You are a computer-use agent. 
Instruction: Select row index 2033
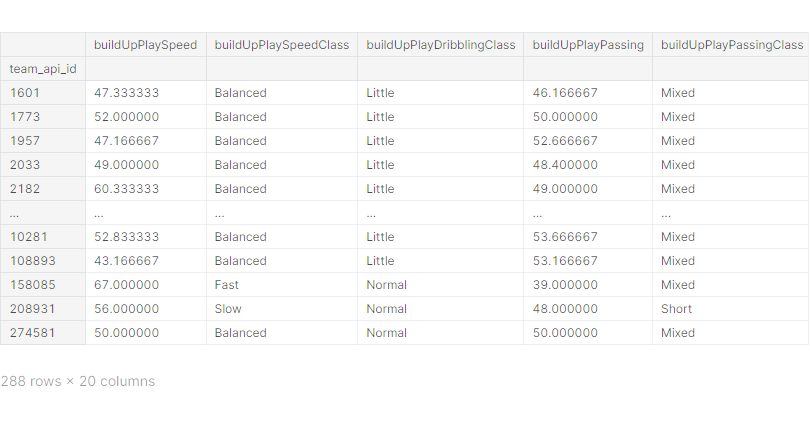25,165
